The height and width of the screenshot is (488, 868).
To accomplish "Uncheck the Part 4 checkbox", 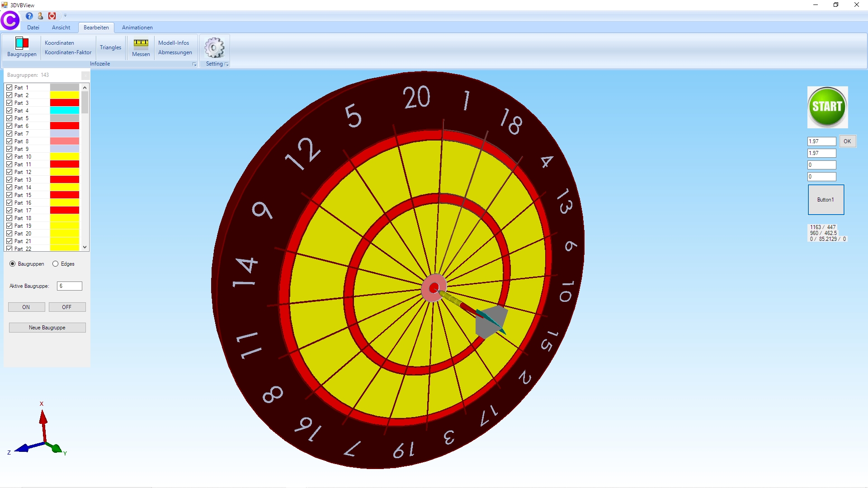I will click(9, 110).
